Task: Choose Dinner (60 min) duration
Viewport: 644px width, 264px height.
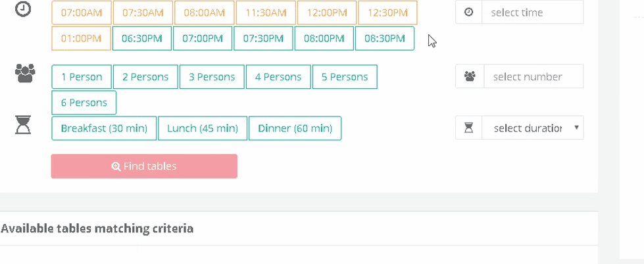Action: point(295,128)
